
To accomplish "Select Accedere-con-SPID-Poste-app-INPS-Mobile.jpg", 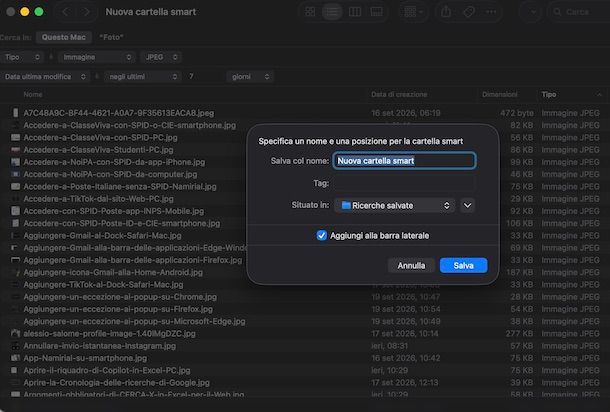I will (114, 211).
